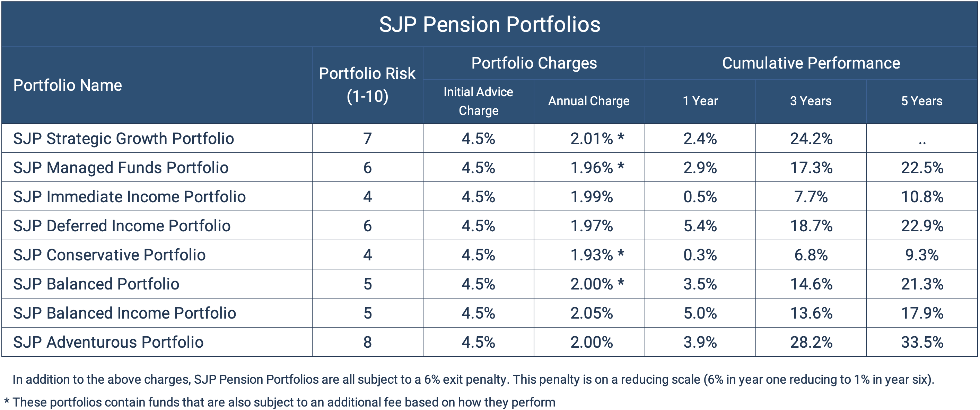
Task: Select SJP Deferred Income Portfolio name
Action: tap(122, 226)
